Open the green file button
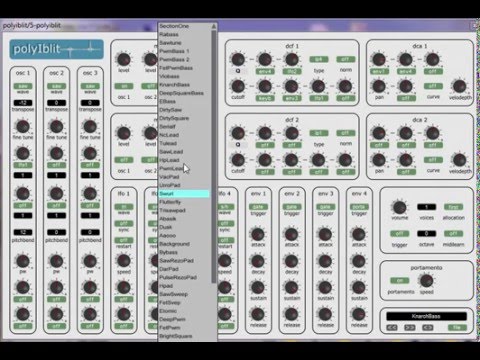Viewport: 480px width, 360px height. coord(457,328)
